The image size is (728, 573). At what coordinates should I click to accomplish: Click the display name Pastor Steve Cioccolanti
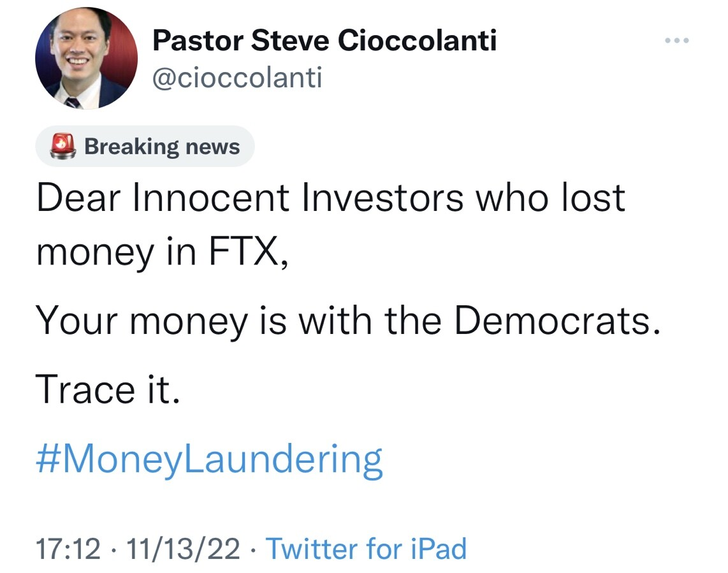pyautogui.click(x=324, y=42)
